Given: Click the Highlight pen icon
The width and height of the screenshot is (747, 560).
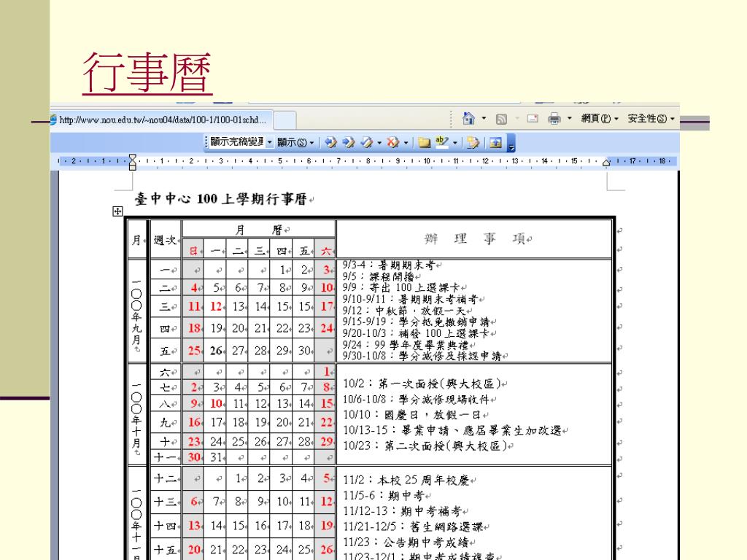Looking at the screenshot, I should coord(441,142).
